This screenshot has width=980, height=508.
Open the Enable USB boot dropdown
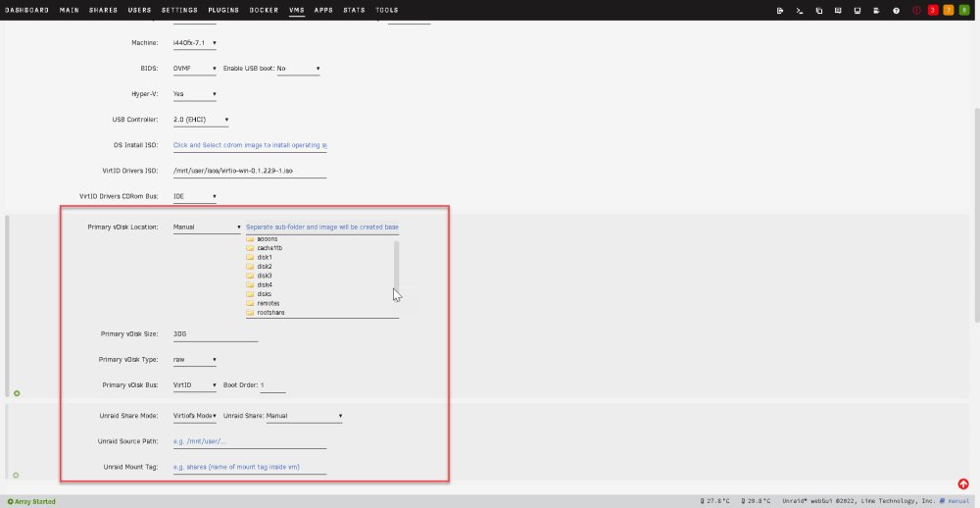click(x=299, y=69)
